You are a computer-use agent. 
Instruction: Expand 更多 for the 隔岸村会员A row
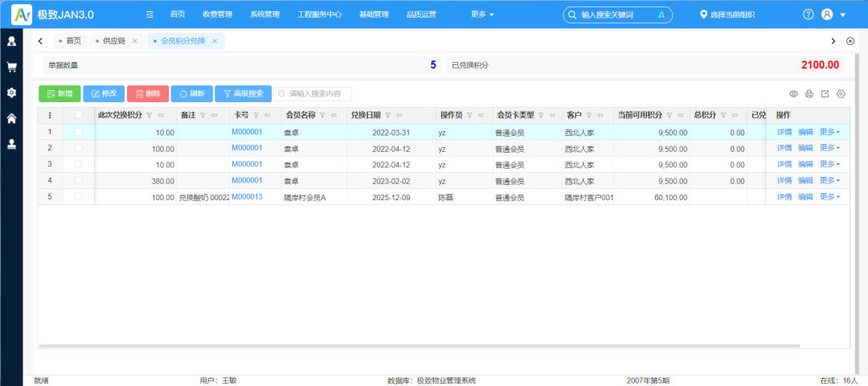click(829, 196)
